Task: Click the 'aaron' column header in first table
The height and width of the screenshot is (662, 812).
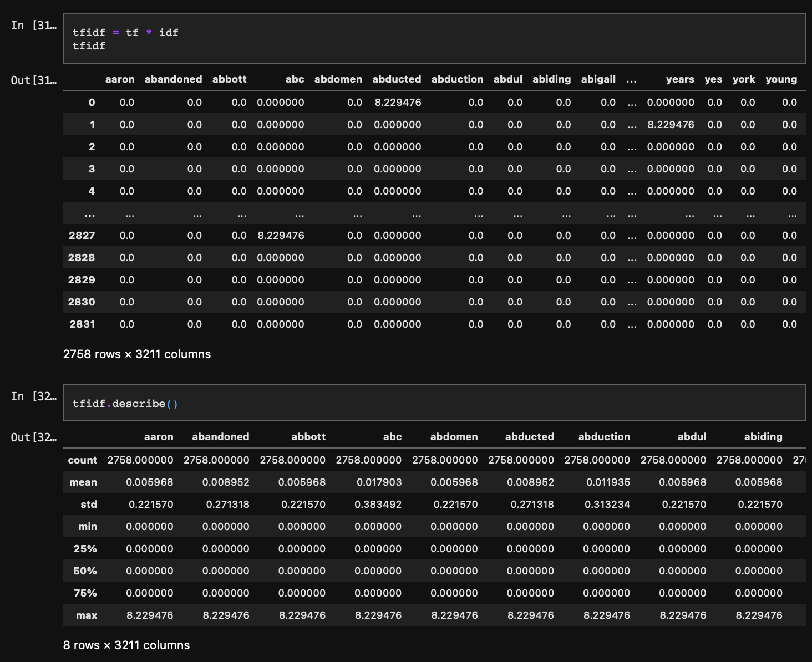Action: tap(120, 79)
